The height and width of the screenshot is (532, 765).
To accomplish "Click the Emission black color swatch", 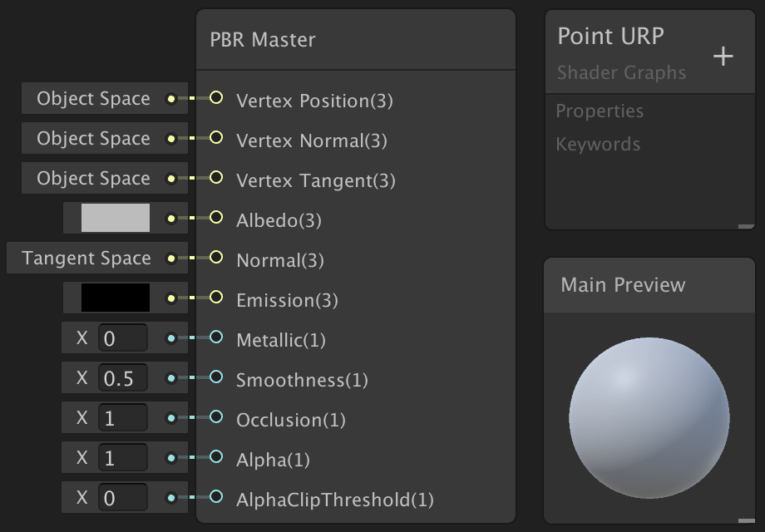I will [x=116, y=298].
